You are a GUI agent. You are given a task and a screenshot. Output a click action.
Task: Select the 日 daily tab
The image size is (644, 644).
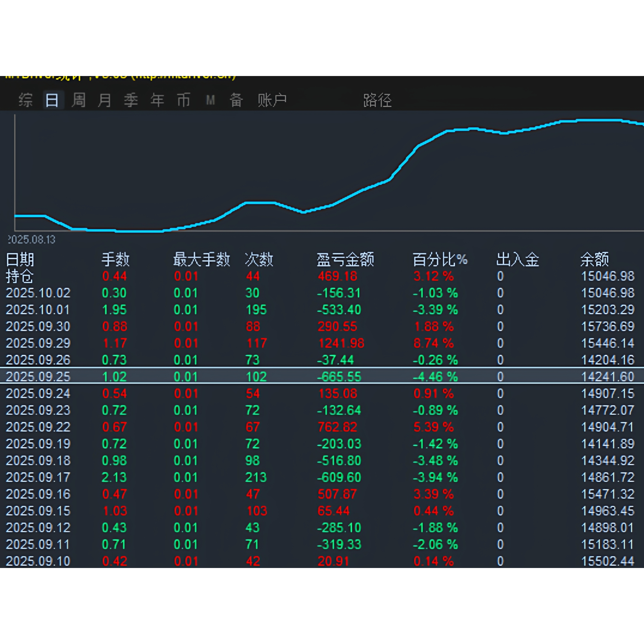52,100
